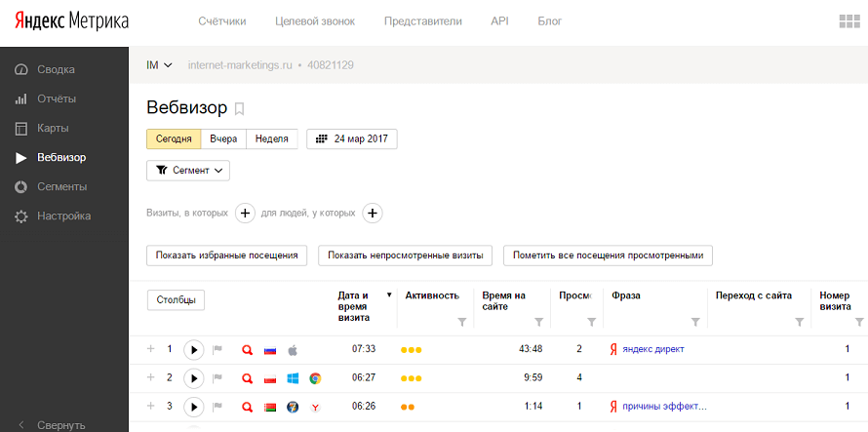
Task: Click the bookmark icon next to Вебвизор
Action: click(240, 108)
